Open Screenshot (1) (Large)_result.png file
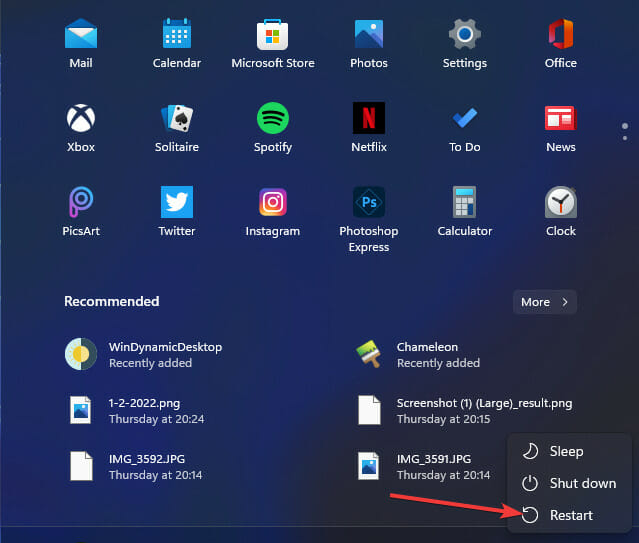Screen dimensions: 639x543 pos(464,411)
